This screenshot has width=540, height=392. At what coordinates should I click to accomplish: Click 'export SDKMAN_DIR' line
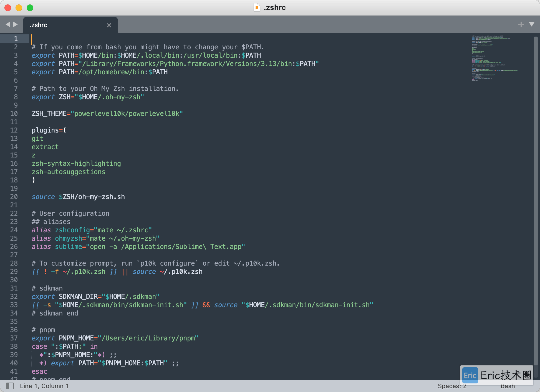[95, 296]
